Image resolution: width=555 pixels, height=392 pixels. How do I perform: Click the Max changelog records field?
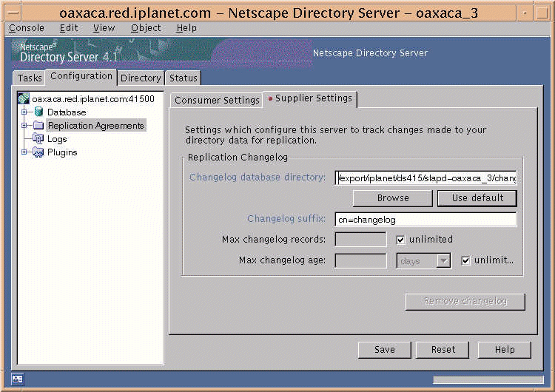pyautogui.click(x=360, y=240)
